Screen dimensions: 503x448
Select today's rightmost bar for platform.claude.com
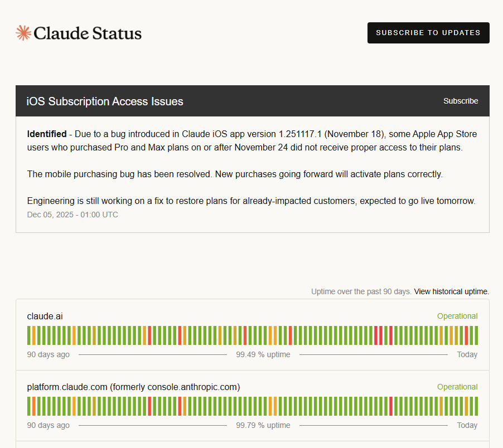coord(476,406)
